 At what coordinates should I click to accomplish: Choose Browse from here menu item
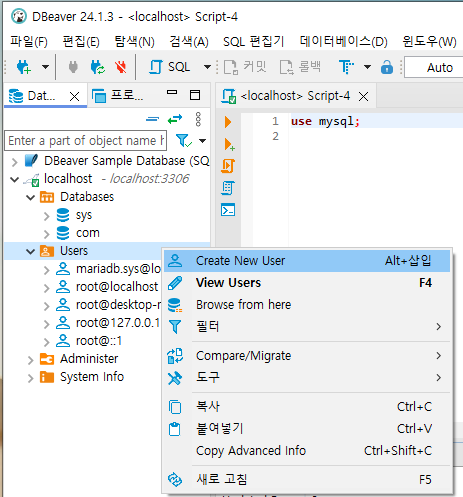307,305
